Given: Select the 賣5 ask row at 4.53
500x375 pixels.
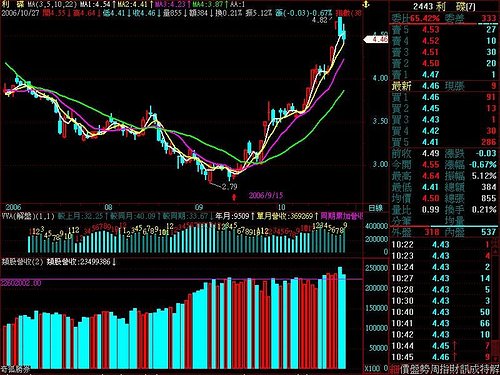Looking at the screenshot, I should coord(444,30).
